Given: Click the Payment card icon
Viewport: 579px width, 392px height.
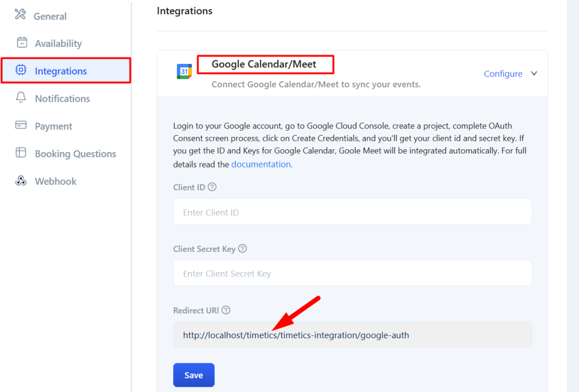Looking at the screenshot, I should coord(21,125).
